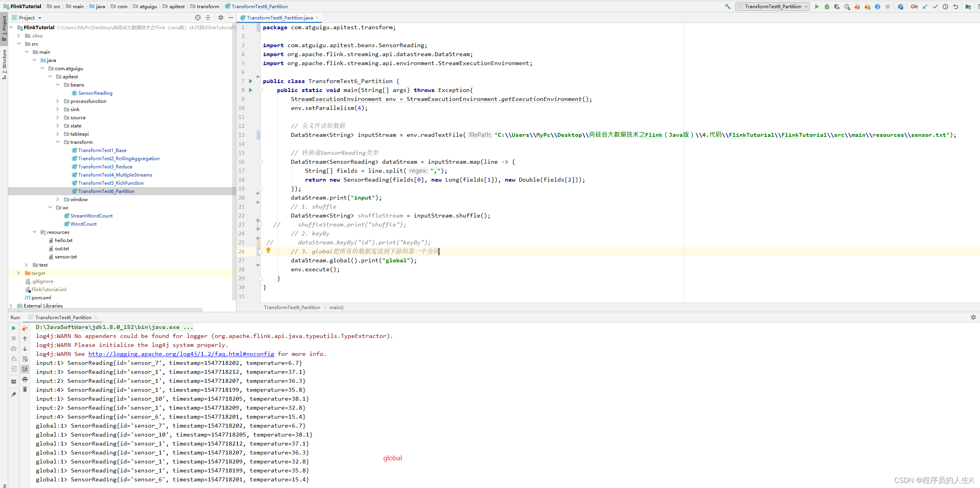
Task: Select TransformTest6_Partition.java editor tab
Action: point(279,18)
